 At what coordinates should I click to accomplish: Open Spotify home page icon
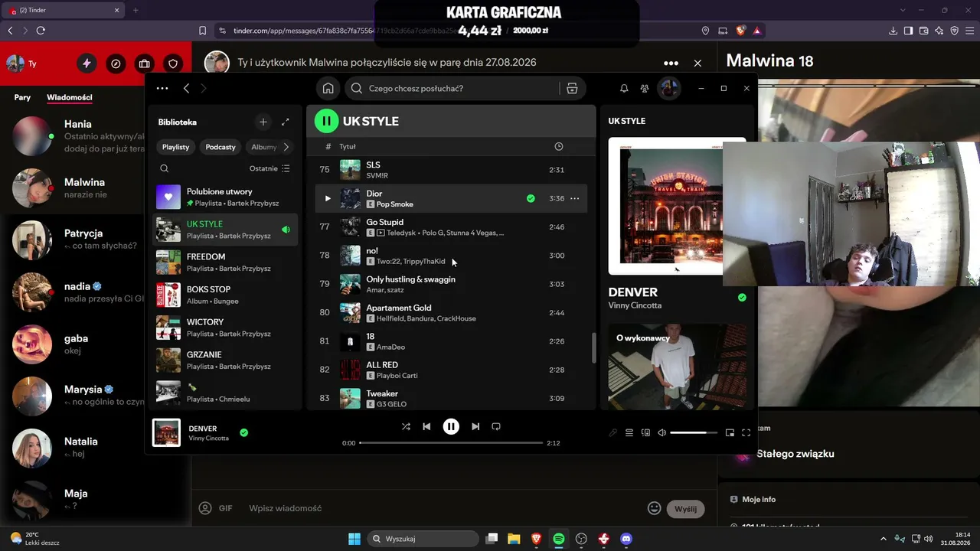pyautogui.click(x=328, y=88)
